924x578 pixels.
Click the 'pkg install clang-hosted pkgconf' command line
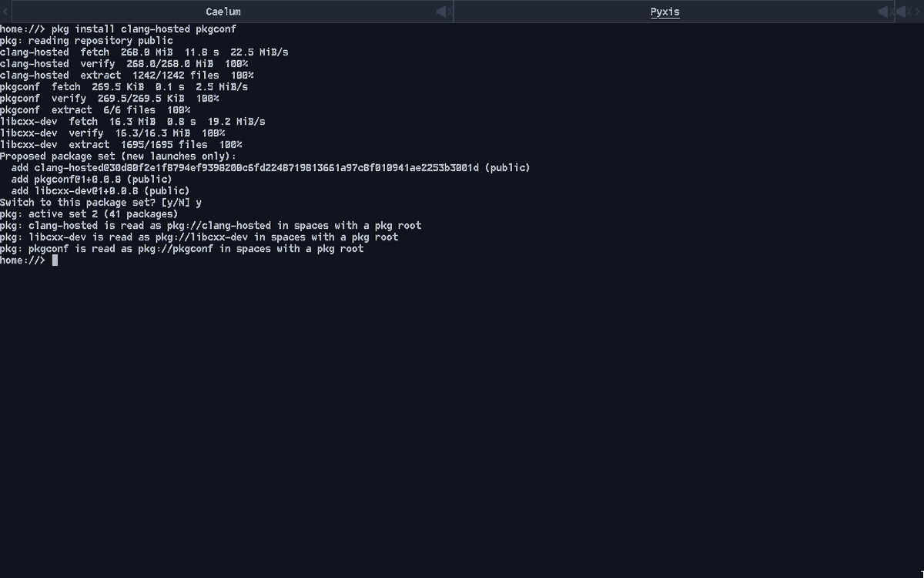tap(118, 29)
